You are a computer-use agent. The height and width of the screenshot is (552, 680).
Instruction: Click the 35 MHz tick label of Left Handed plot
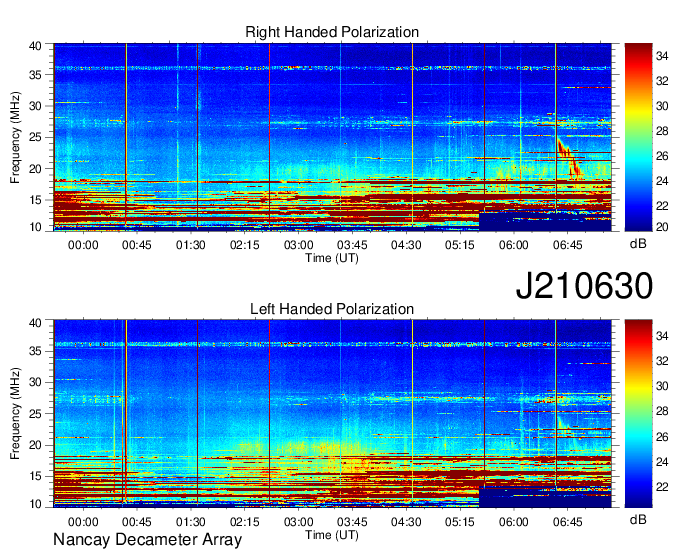pos(35,351)
